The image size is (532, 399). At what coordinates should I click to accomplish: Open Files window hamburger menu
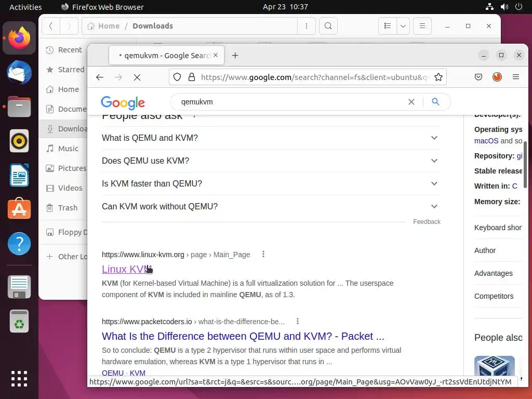422,26
